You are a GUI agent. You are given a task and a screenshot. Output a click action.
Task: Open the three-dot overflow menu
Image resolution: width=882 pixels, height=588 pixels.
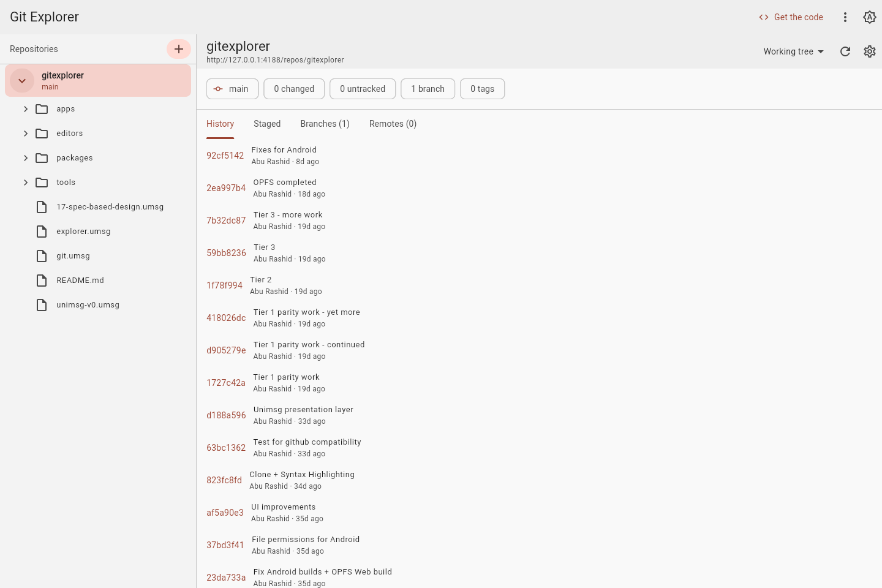pos(845,17)
